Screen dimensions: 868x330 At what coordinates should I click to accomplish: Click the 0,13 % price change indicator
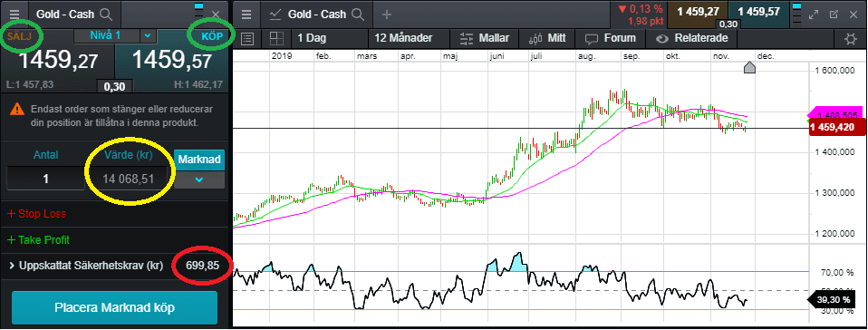click(641, 8)
